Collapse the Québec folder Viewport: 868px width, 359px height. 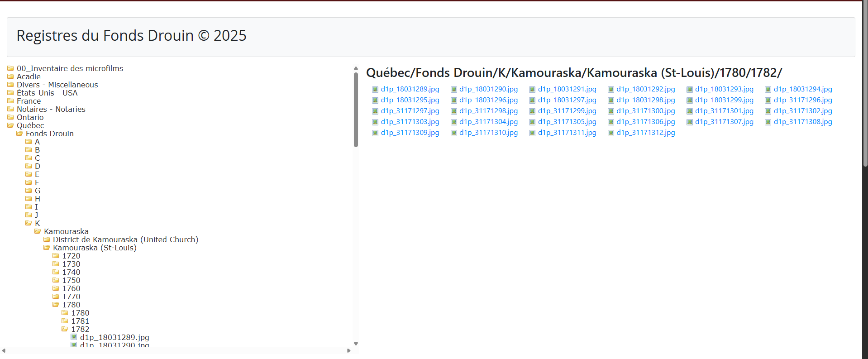tap(30, 125)
